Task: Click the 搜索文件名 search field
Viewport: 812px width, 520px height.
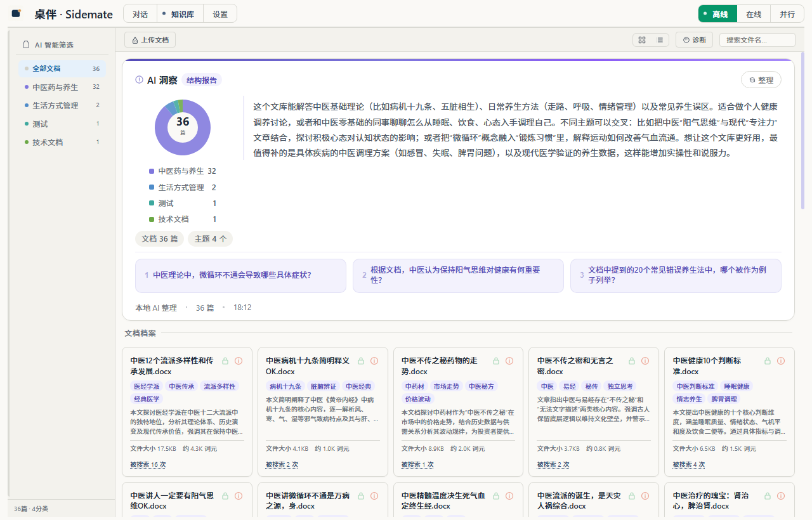Action: pyautogui.click(x=757, y=40)
